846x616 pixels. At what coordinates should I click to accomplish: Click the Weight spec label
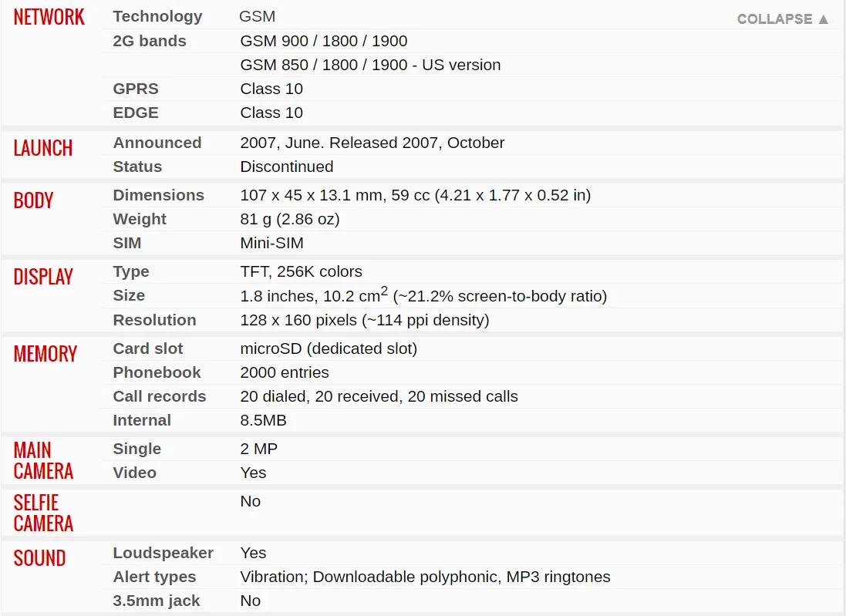[140, 218]
